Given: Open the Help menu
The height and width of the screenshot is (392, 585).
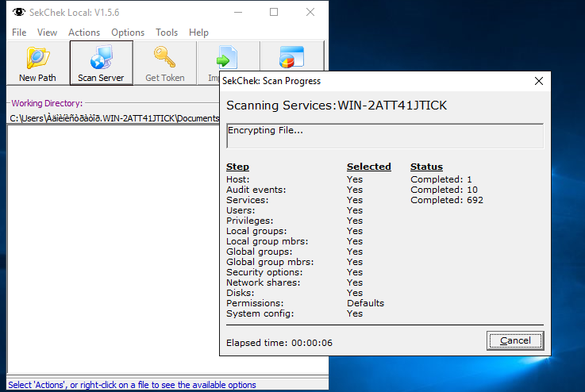Looking at the screenshot, I should pyautogui.click(x=198, y=33).
